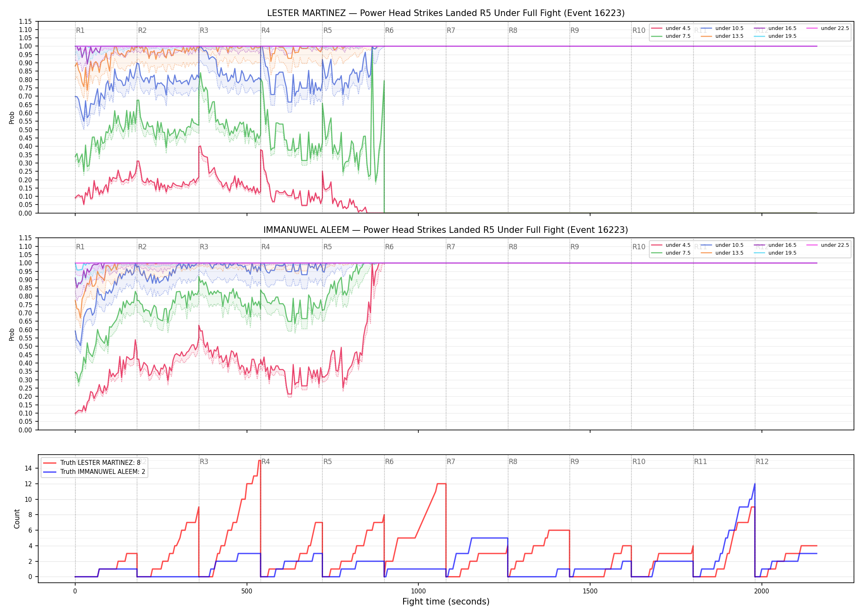
Task: Select 'under 10.5' legend item in top chart
Action: click(722, 28)
